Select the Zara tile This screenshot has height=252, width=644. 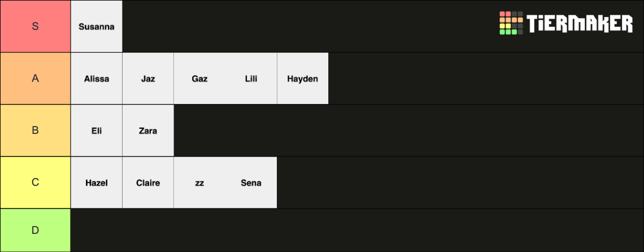click(148, 131)
